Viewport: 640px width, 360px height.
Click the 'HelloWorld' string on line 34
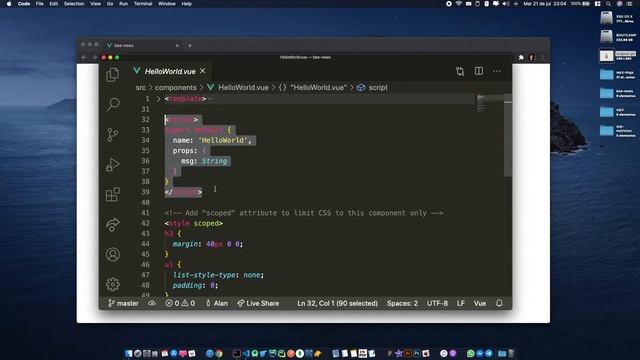coord(223,140)
